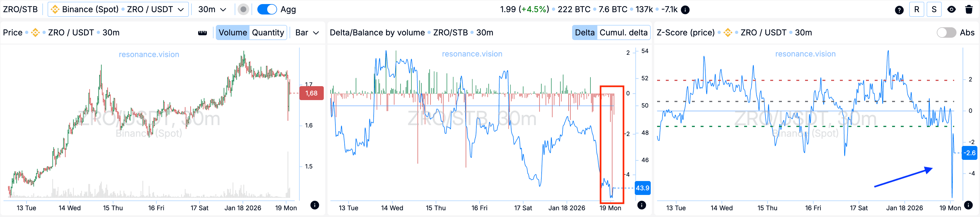Viewport: 980px width, 217px height.
Task: Open the Bar chart type dropdown
Action: [x=307, y=33]
